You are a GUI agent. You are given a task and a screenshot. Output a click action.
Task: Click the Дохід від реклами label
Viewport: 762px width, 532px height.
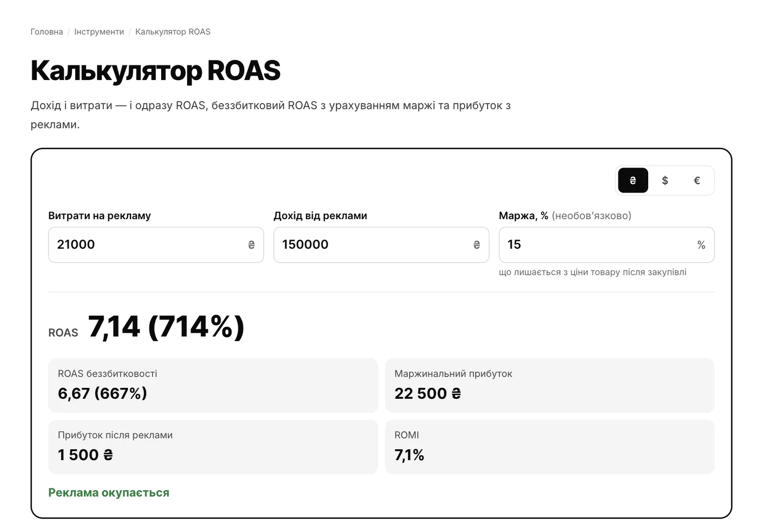tap(320, 215)
